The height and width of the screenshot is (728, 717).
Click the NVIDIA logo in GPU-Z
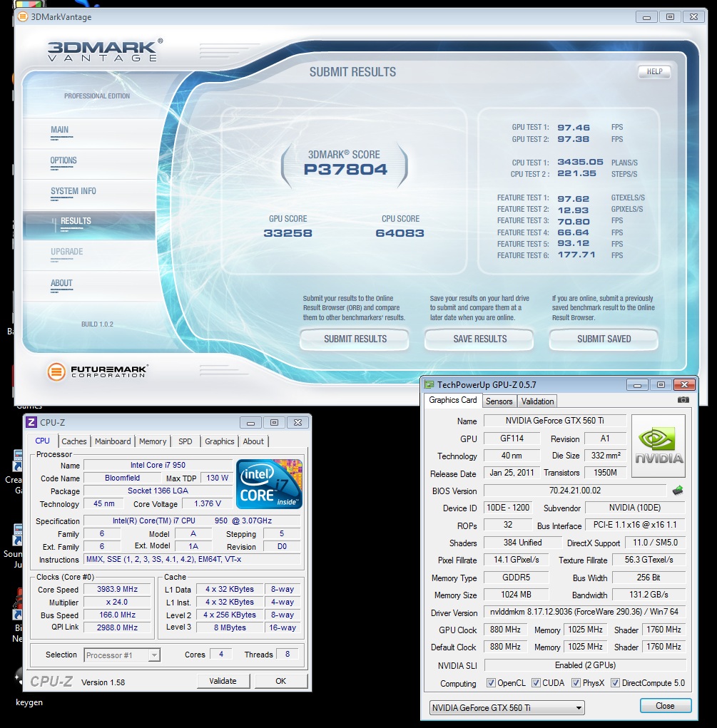click(658, 446)
